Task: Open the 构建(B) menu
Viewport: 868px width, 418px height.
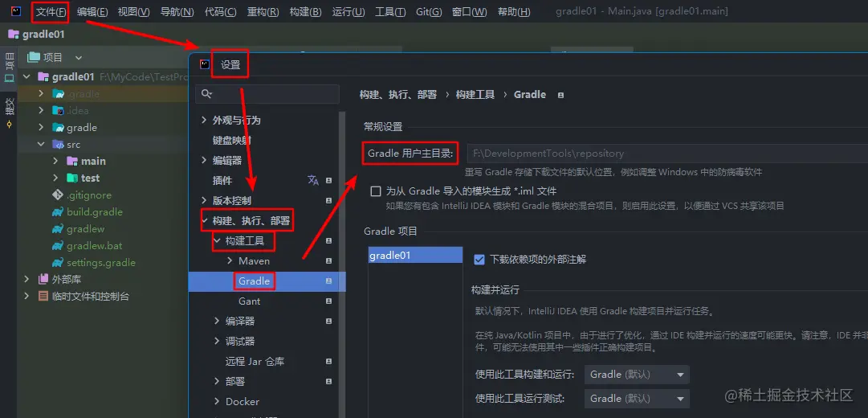Action: pyautogui.click(x=306, y=11)
